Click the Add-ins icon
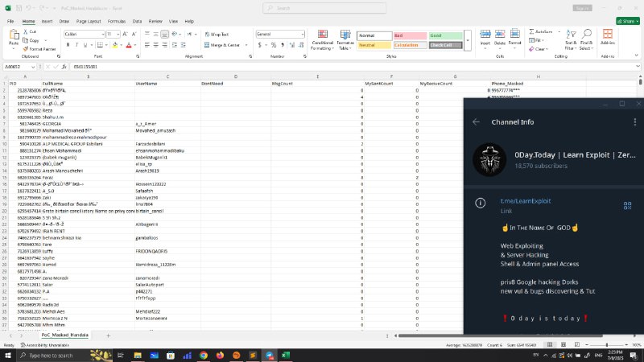This screenshot has height=362, width=644. click(608, 34)
